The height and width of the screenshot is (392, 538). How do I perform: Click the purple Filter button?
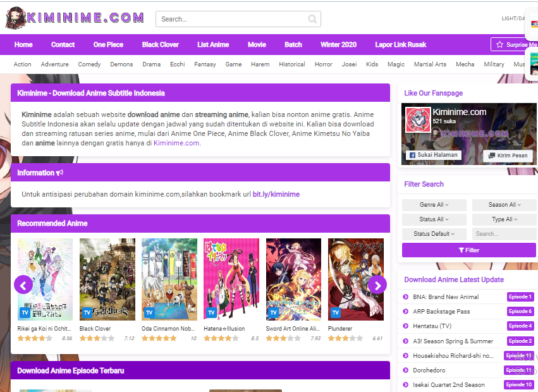coord(468,250)
